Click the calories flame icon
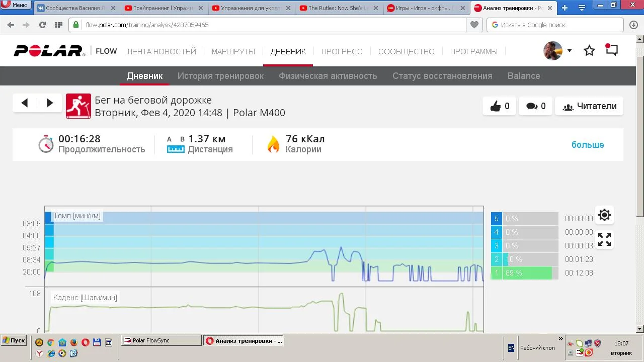Screen dimensions: 644x362 273,144
